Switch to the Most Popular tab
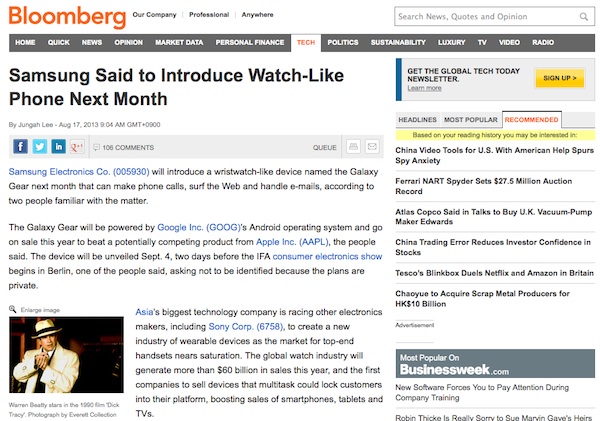 coord(470,119)
